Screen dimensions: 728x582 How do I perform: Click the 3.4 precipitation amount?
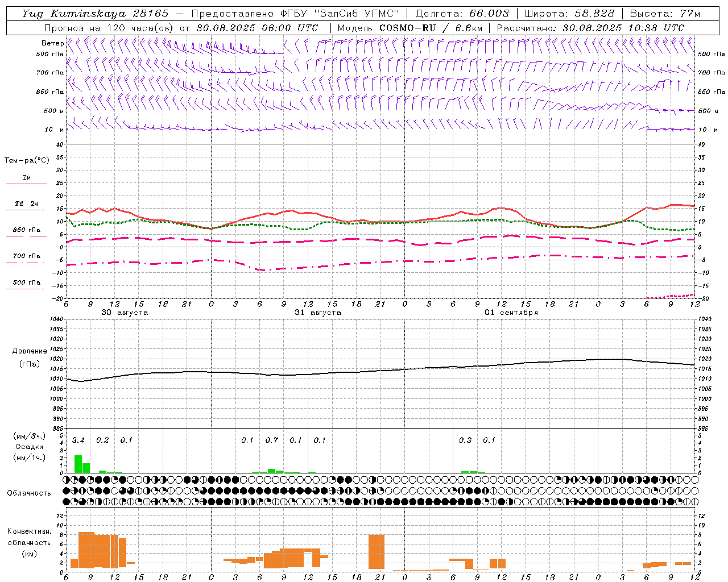[x=78, y=440]
